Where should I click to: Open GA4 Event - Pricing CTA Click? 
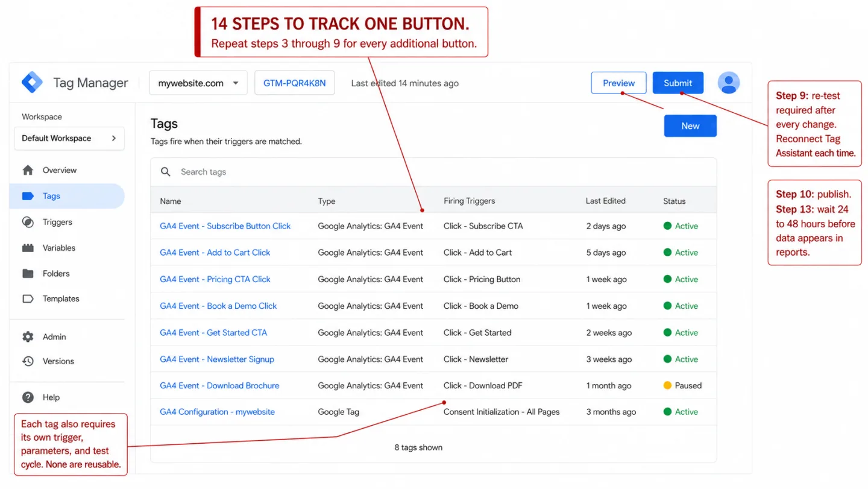[x=215, y=279]
